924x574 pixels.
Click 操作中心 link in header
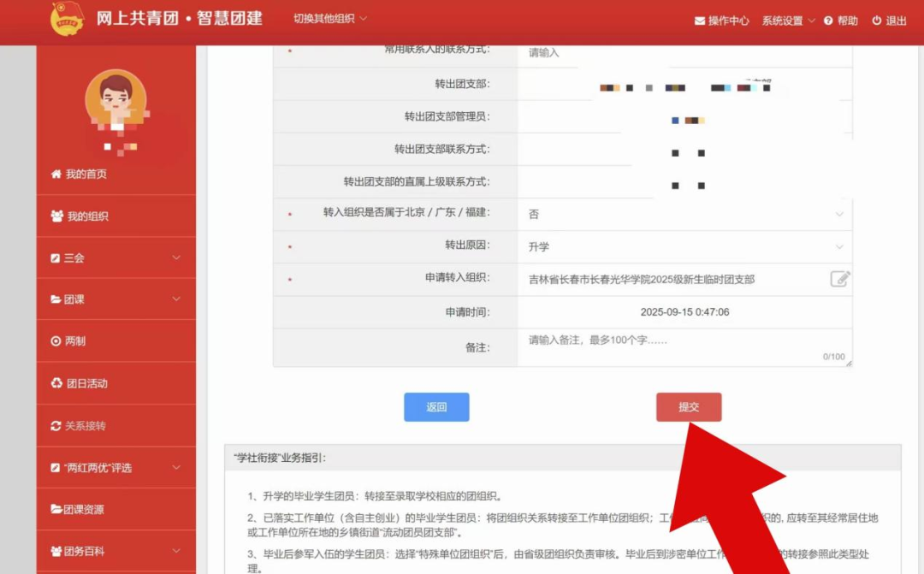[x=728, y=21]
